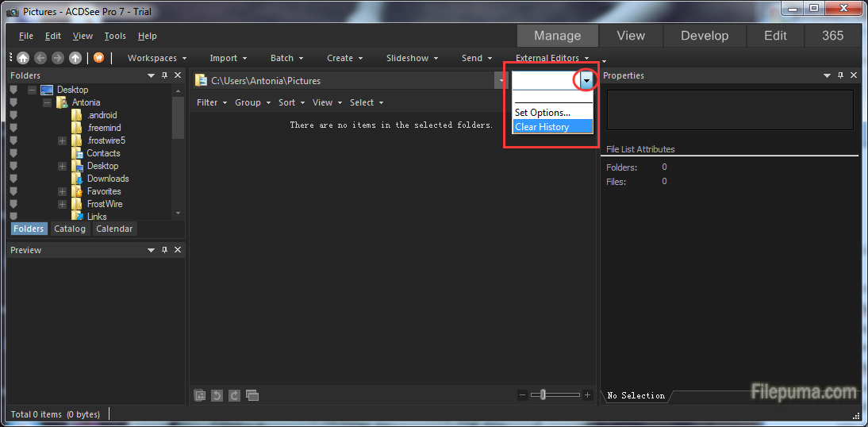This screenshot has width=868, height=427.
Task: Toggle Easy-Select marker beside Downloads folder
Action: (x=13, y=179)
